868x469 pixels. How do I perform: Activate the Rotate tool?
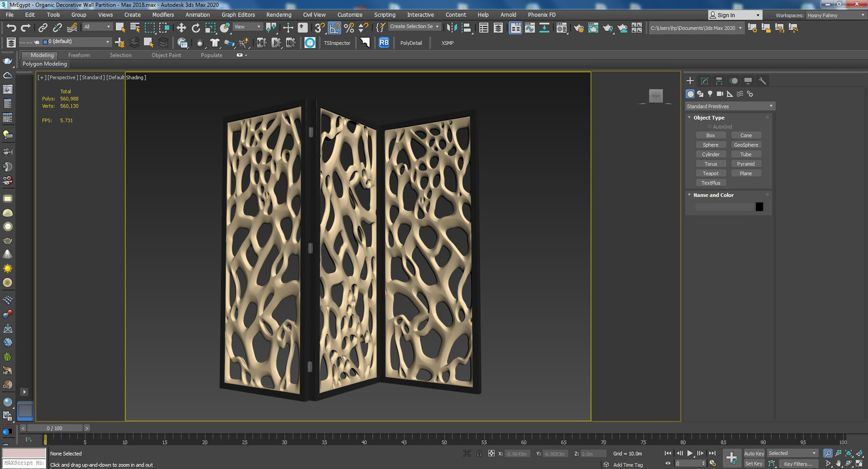(x=196, y=28)
